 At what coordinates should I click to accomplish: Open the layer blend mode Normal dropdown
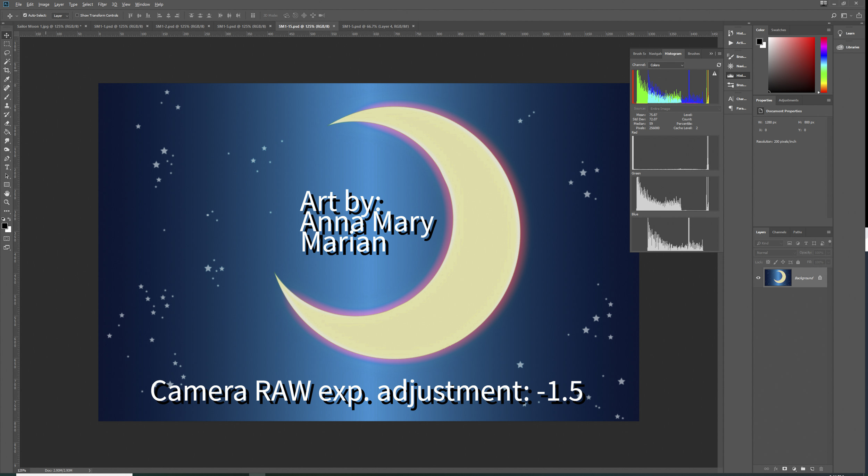776,253
